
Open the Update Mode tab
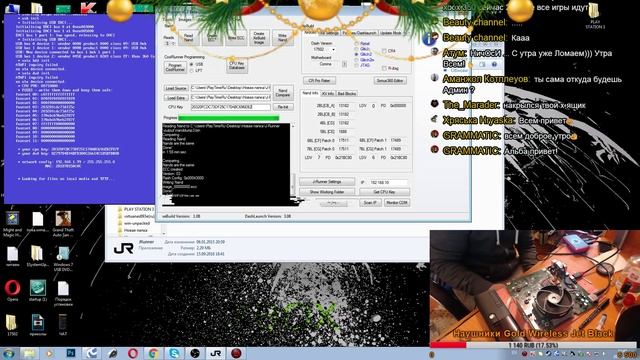pos(391,33)
